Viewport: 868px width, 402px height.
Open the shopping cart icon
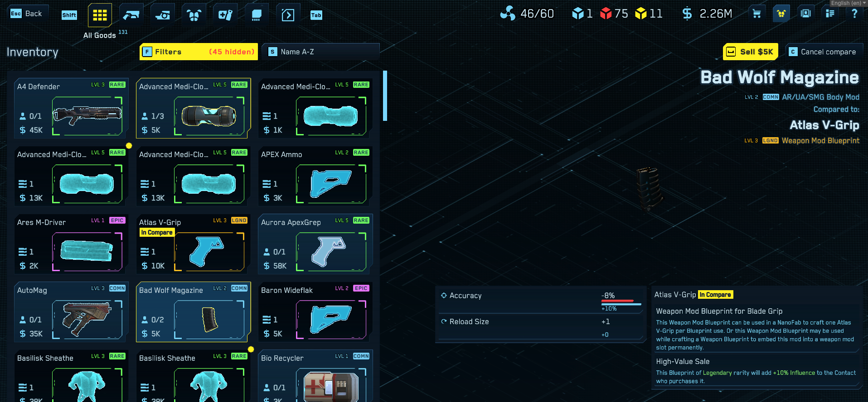coord(756,14)
